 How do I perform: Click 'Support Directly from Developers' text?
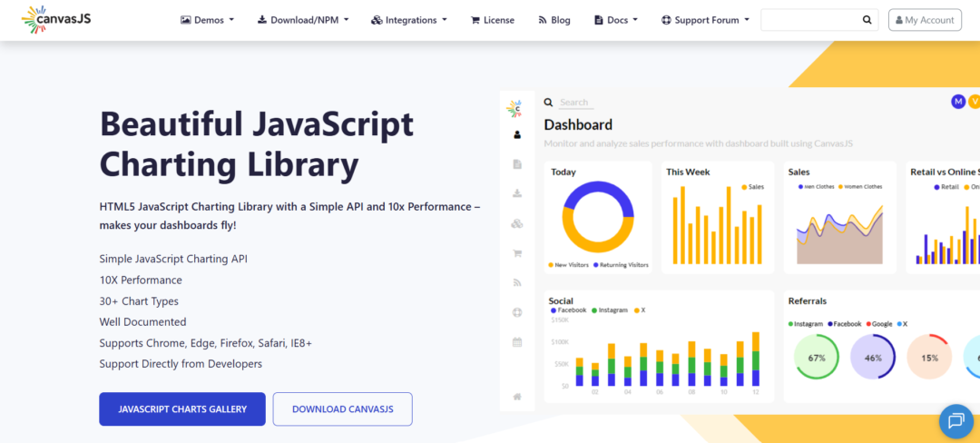(x=181, y=364)
